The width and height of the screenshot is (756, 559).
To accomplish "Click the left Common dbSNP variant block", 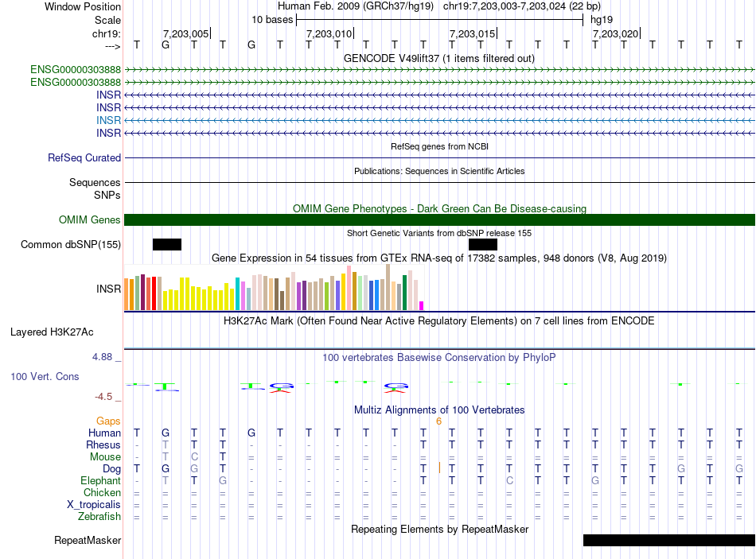I will point(167,244).
